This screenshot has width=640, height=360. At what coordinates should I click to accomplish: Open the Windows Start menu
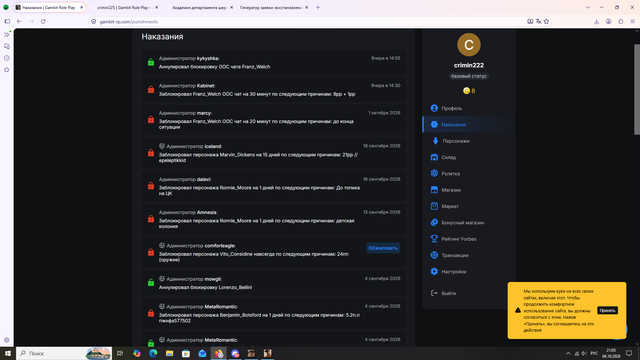(7, 353)
